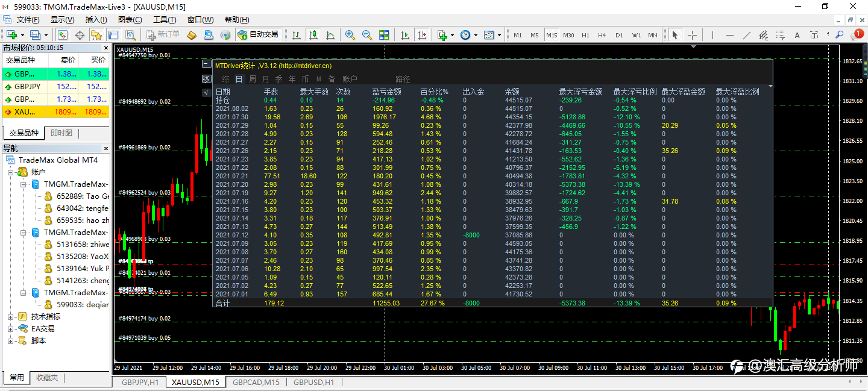868x391 pixels.
Task: Show the 周 weekly statistics view
Action: (x=253, y=79)
